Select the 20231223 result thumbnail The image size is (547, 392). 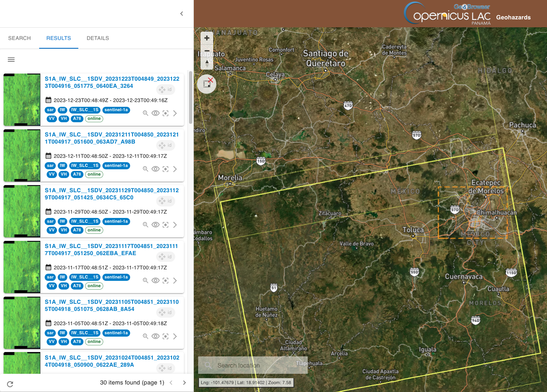pyautogui.click(x=22, y=100)
